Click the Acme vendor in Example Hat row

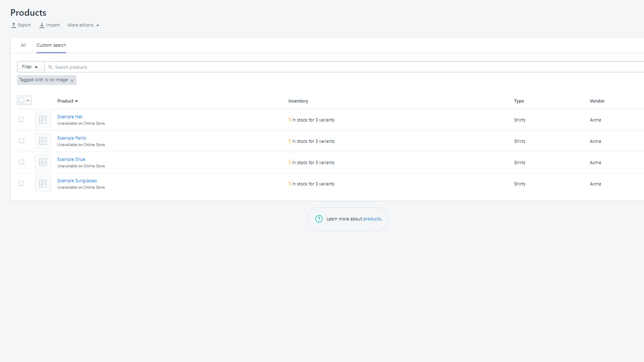[596, 120]
